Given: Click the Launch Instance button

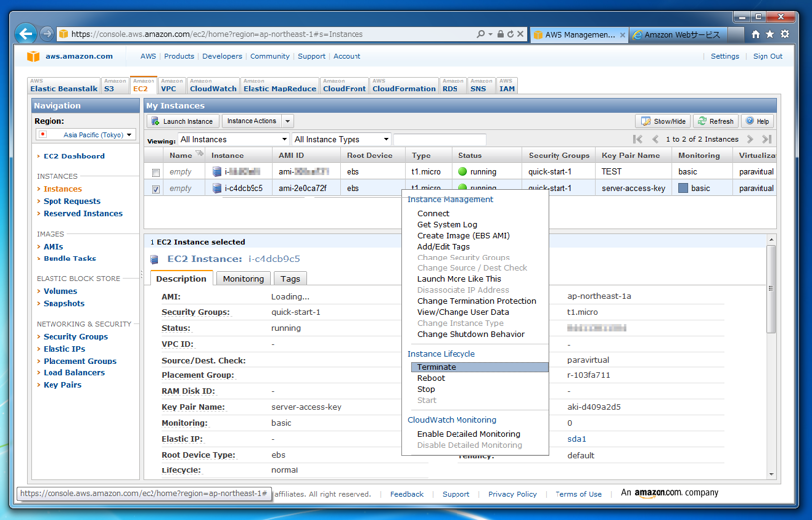Looking at the screenshot, I should (x=182, y=121).
